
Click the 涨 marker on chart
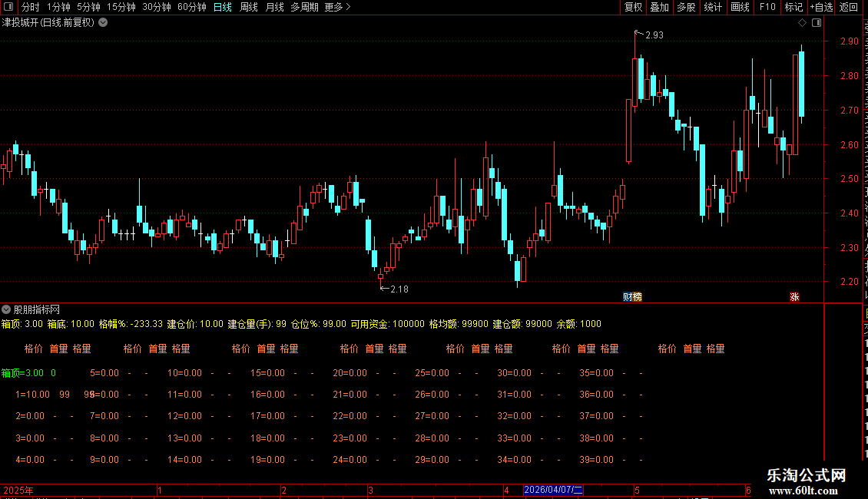pyautogui.click(x=794, y=297)
